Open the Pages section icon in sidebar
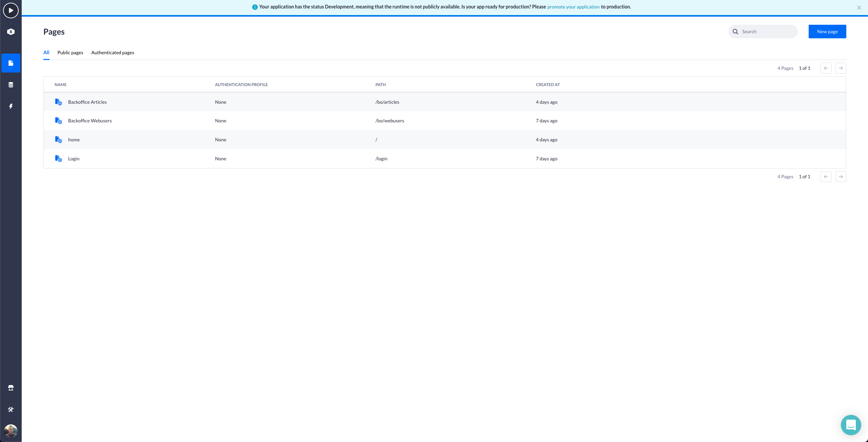This screenshot has width=868, height=442. pyautogui.click(x=11, y=63)
